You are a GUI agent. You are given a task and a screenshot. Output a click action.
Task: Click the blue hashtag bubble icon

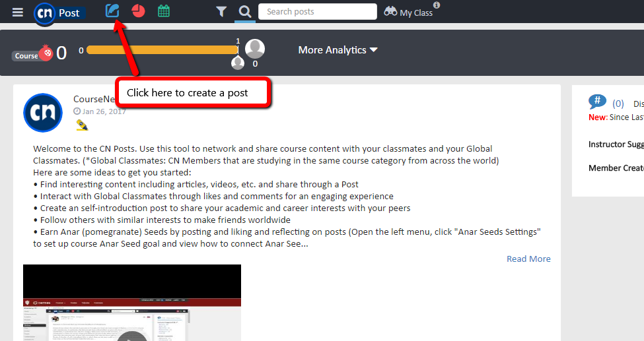pyautogui.click(x=597, y=102)
